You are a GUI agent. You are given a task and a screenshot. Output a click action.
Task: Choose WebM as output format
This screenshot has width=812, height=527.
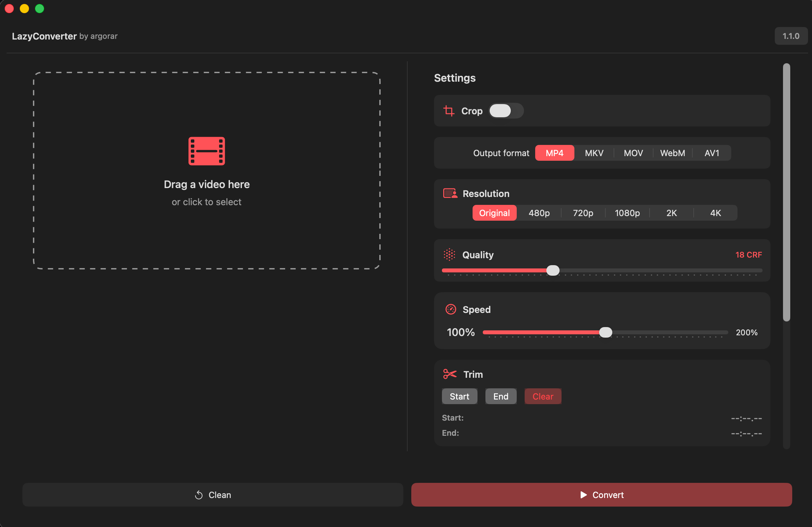[x=672, y=153]
